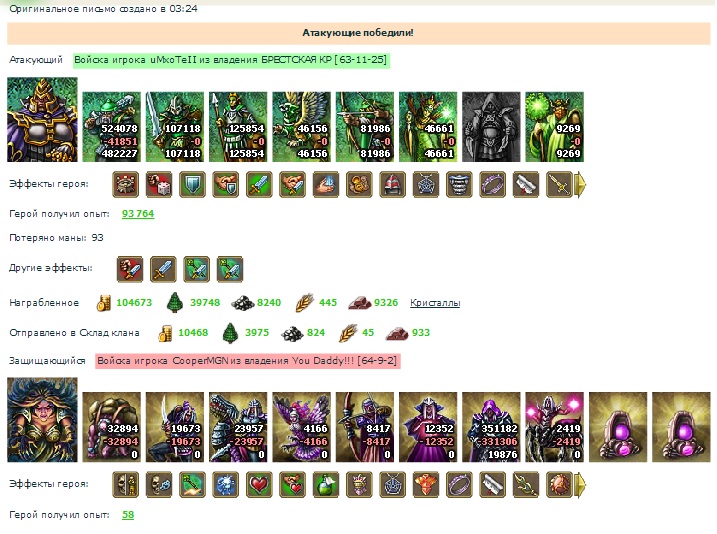This screenshot has height=534, width=717.
Task: Click the green sword hero effect icon
Action: (x=259, y=184)
